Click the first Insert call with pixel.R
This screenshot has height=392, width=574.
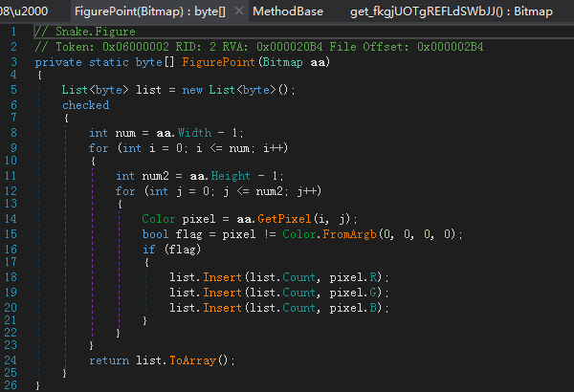222,277
